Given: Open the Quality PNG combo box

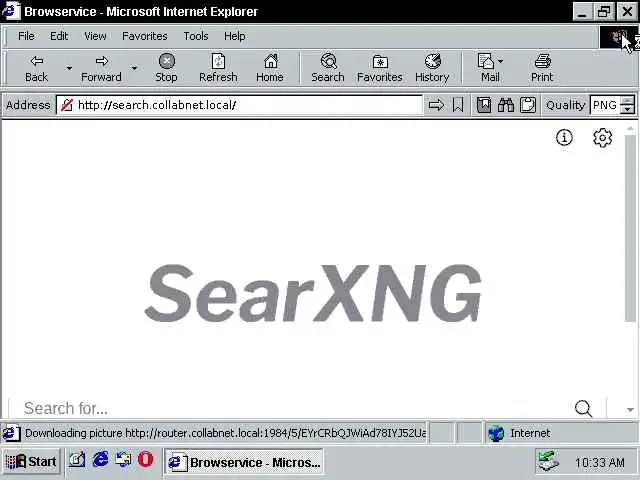Looking at the screenshot, I should tap(605, 105).
